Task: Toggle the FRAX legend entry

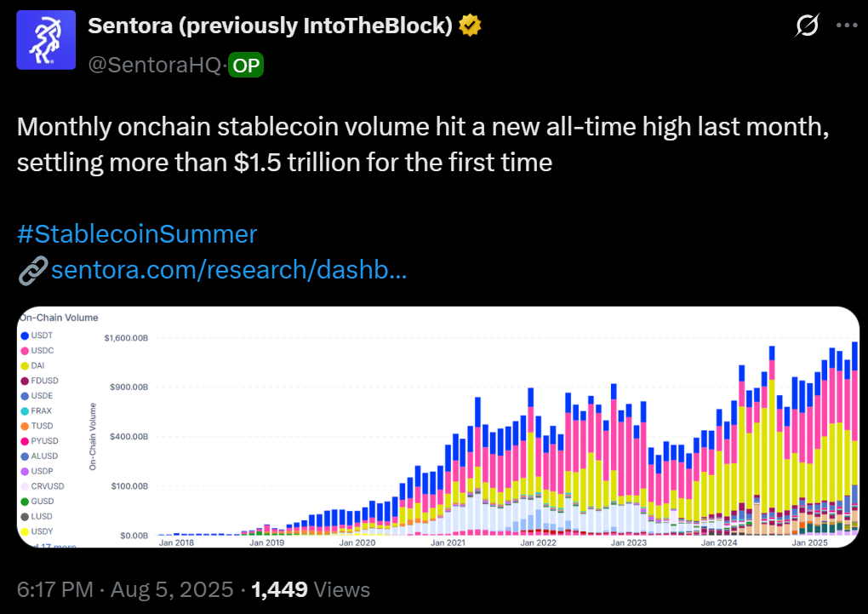Action: click(x=36, y=411)
